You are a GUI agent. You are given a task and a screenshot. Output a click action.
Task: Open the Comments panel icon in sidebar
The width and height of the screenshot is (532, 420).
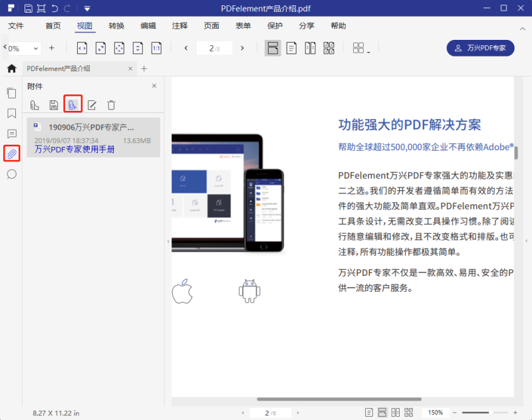coord(11,134)
